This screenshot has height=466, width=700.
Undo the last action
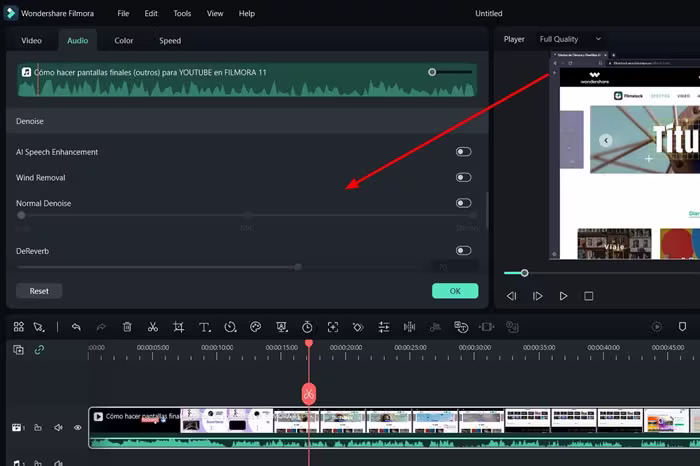pyautogui.click(x=76, y=327)
